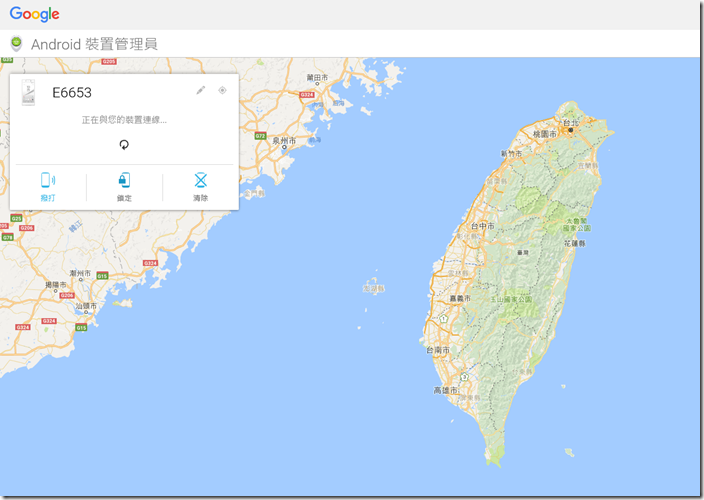Click the G25 highway shield

16,218
